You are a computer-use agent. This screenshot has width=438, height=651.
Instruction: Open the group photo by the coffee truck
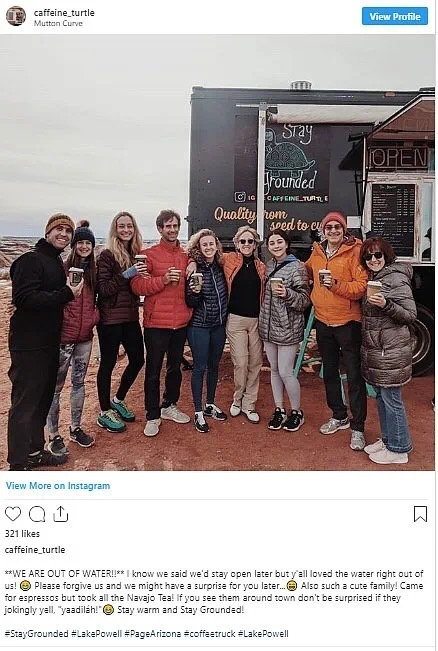coord(218,252)
